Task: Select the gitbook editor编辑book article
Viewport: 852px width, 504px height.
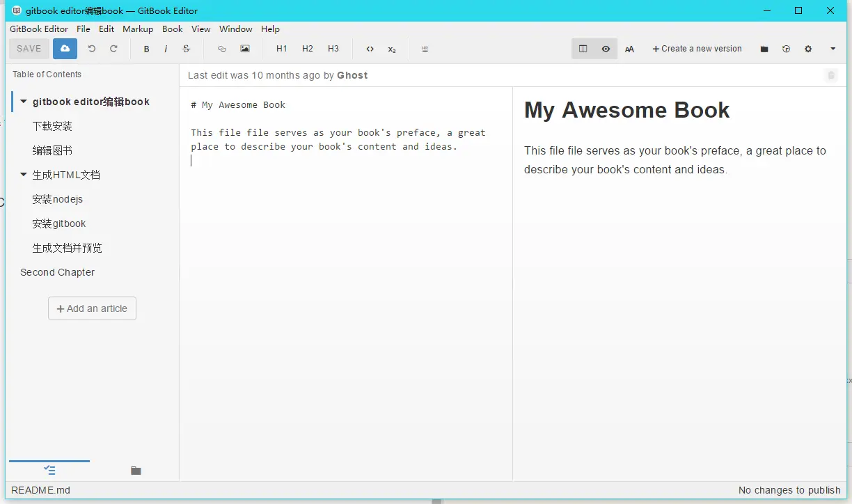Action: 91,102
